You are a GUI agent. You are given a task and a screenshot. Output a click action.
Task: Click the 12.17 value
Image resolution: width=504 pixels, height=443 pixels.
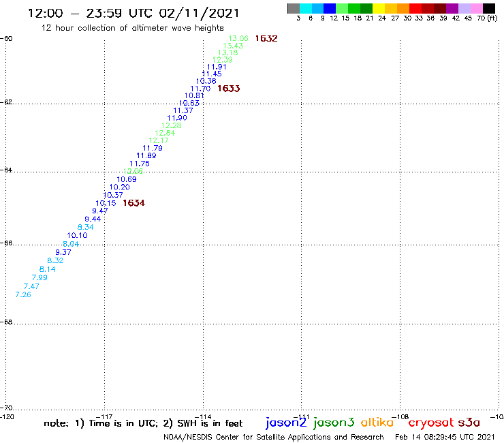[x=159, y=140]
